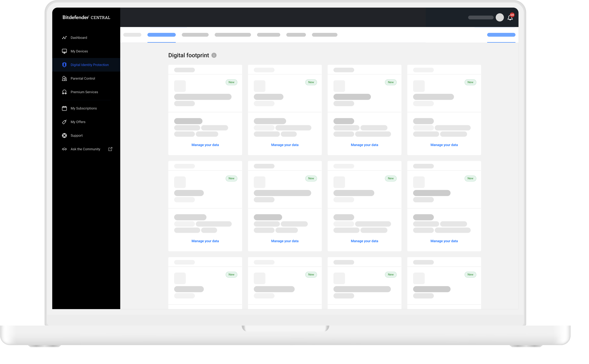Click the blue tab at far right

point(501,35)
